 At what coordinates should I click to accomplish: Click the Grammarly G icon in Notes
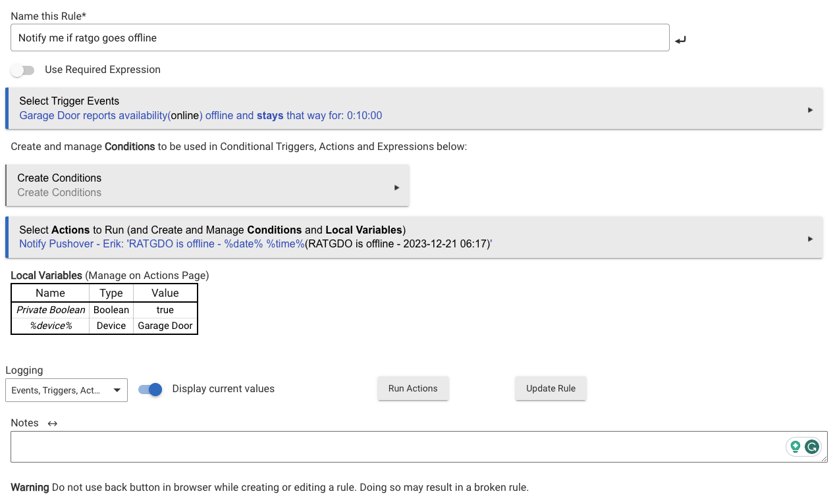pos(811,447)
